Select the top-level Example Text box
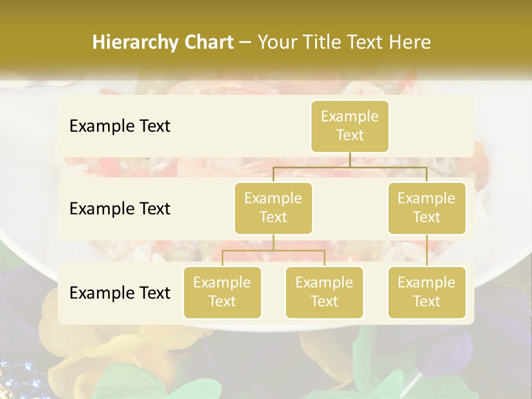 350,126
